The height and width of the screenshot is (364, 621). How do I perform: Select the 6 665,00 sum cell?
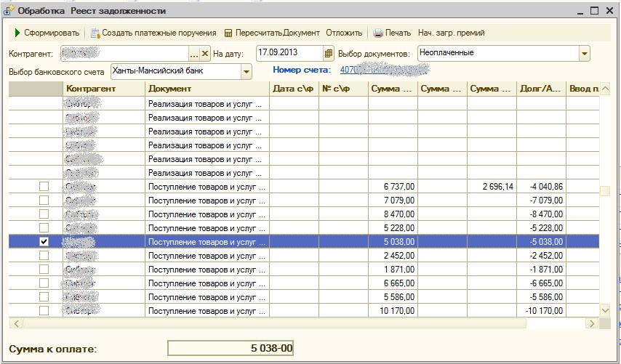tap(393, 283)
